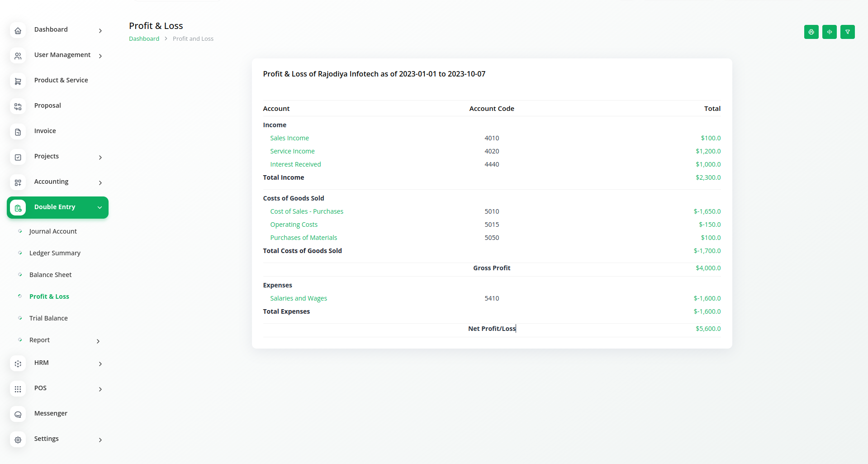Click the green print report button
The image size is (868, 464).
pyautogui.click(x=811, y=32)
